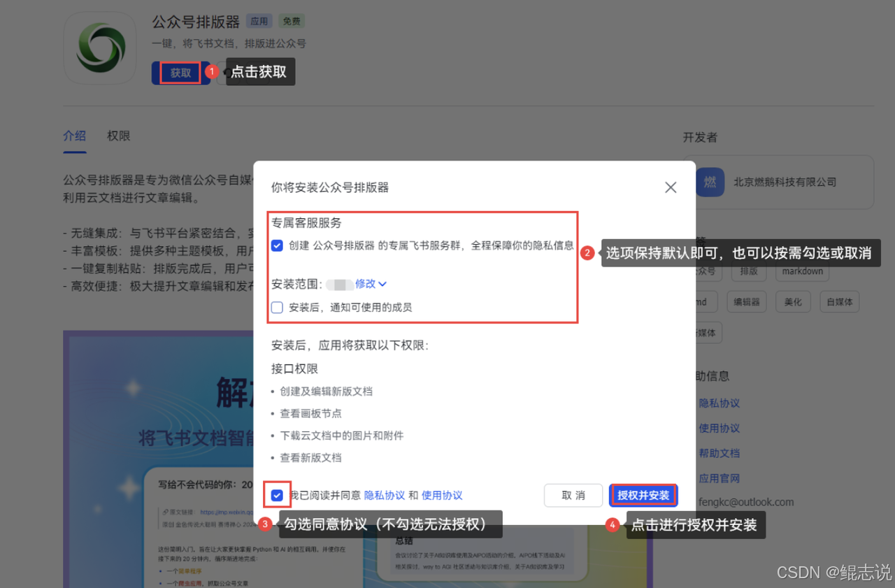Switch to the 权限 tab

pos(119,136)
